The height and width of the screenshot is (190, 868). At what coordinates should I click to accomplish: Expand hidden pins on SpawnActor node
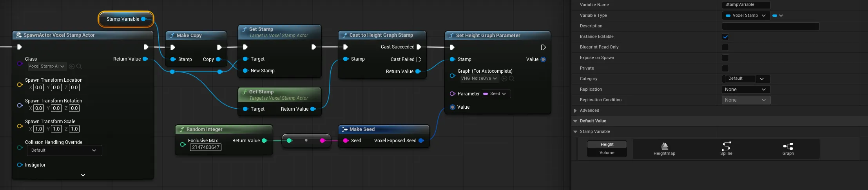(83, 175)
